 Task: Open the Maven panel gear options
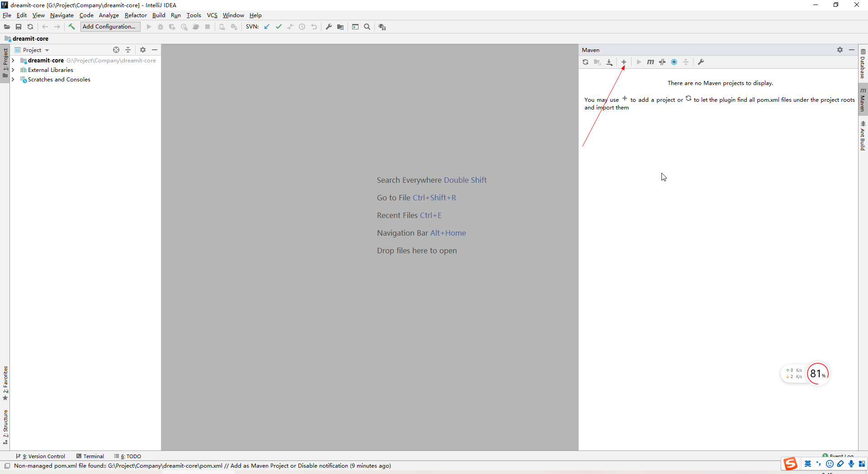pos(840,50)
